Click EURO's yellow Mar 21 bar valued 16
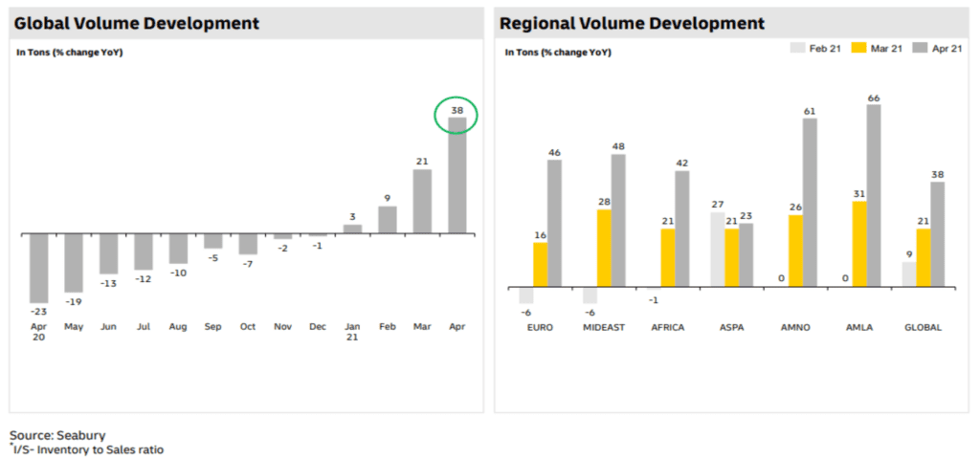Screen dimensions: 980x459 541,266
